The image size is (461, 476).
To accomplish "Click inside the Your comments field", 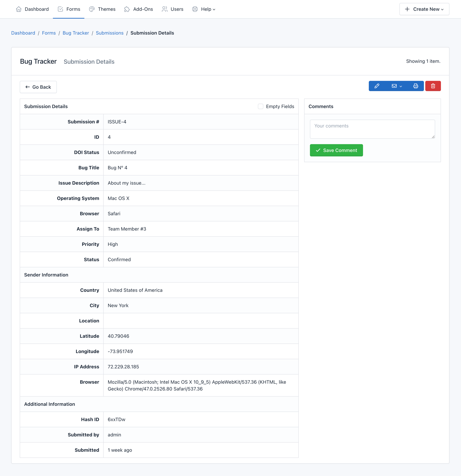I will pos(372,129).
